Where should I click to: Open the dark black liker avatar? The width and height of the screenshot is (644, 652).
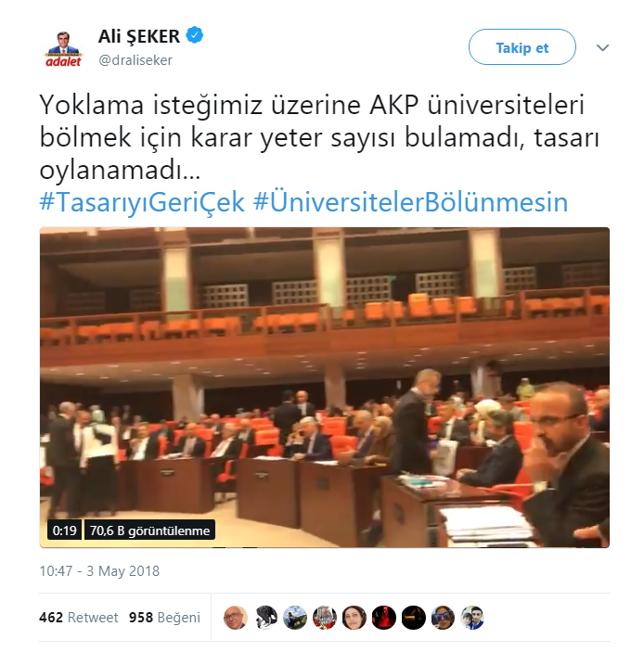click(413, 617)
